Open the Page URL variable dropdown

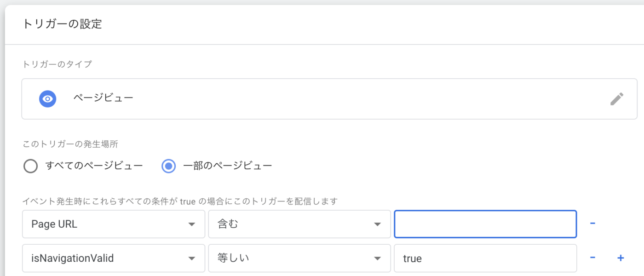coord(113,224)
